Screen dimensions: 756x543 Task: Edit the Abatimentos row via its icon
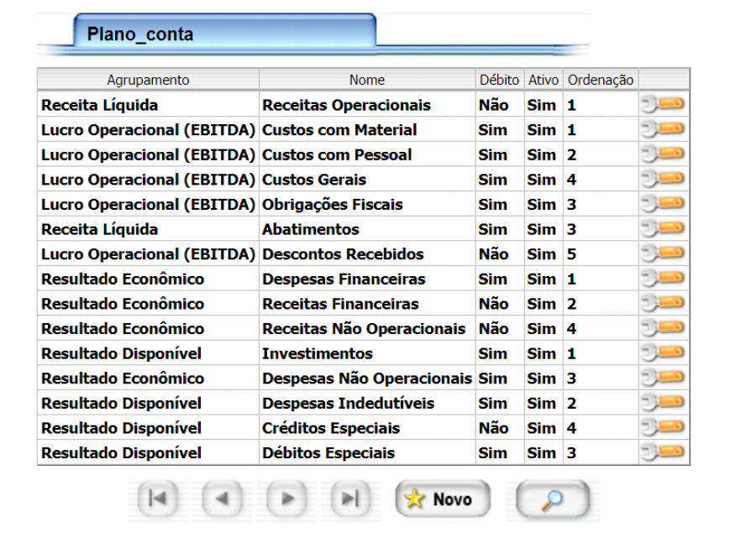[x=663, y=229]
